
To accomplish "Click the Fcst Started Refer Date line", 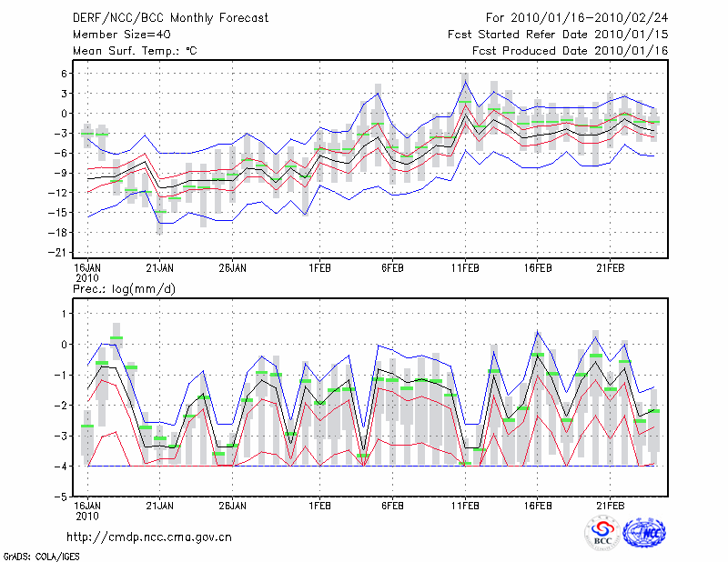I will point(558,34).
